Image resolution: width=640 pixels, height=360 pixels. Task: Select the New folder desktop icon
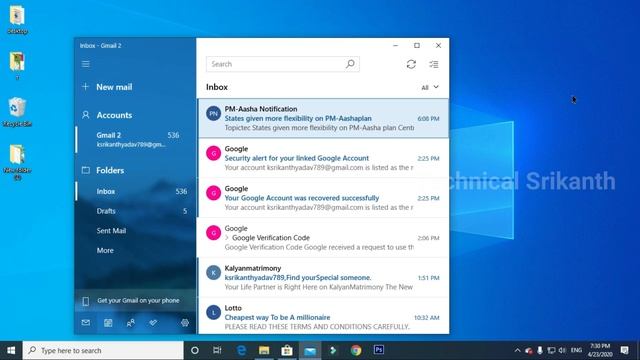[x=17, y=162]
